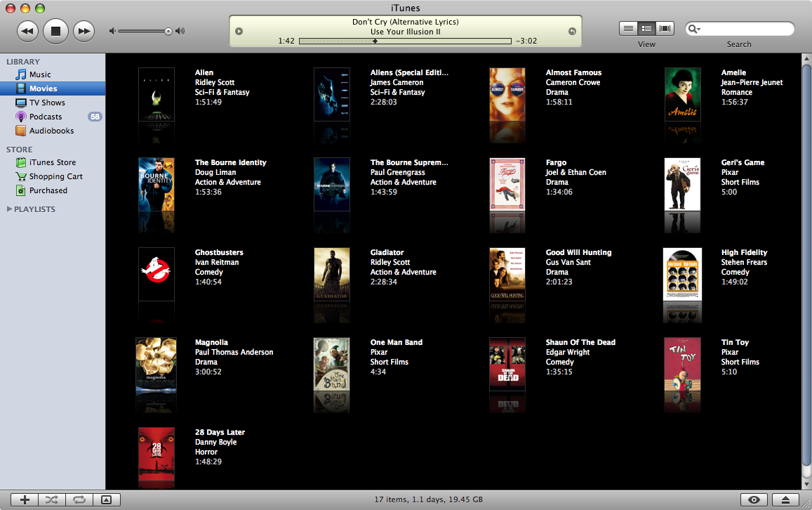Select the Almost Famous poster
Image resolution: width=812 pixels, height=510 pixels.
click(507, 94)
